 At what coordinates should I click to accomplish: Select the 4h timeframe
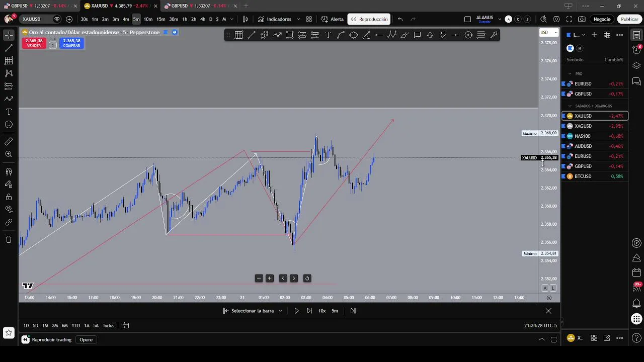pyautogui.click(x=202, y=19)
